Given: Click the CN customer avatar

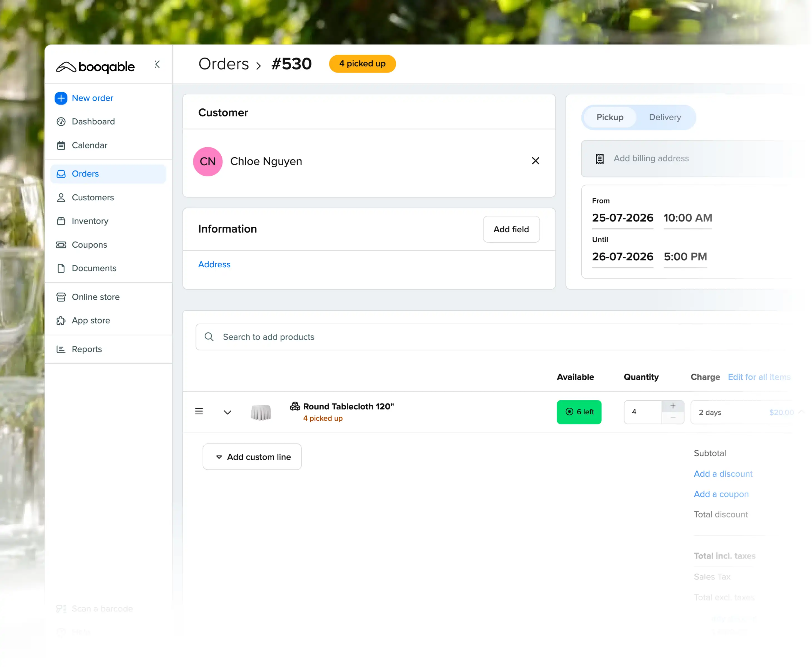Looking at the screenshot, I should pyautogui.click(x=208, y=161).
